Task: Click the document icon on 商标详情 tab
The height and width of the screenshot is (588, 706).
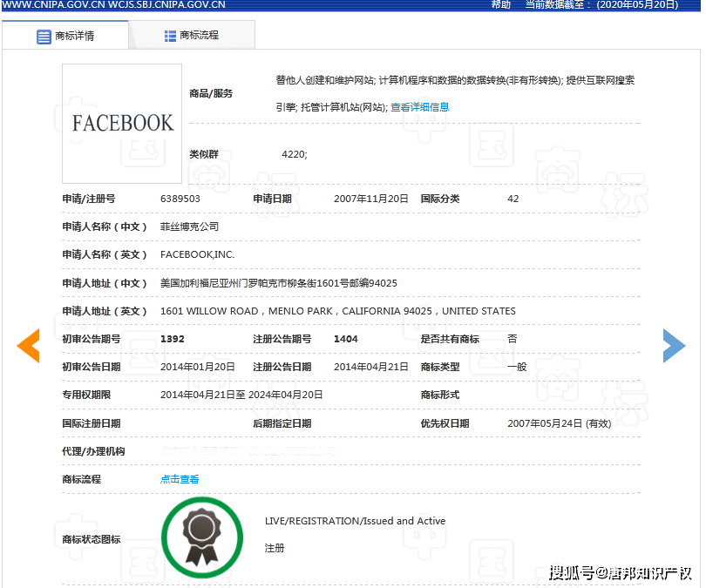Action: coord(44,37)
